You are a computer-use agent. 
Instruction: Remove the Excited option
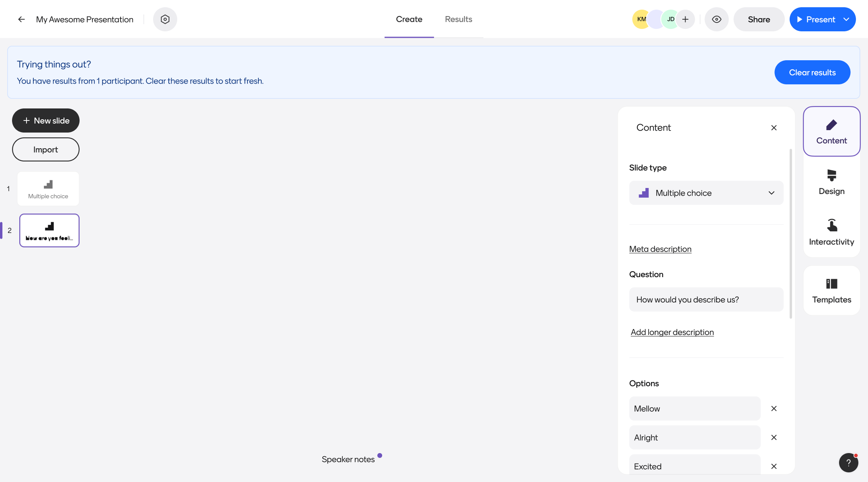point(774,466)
